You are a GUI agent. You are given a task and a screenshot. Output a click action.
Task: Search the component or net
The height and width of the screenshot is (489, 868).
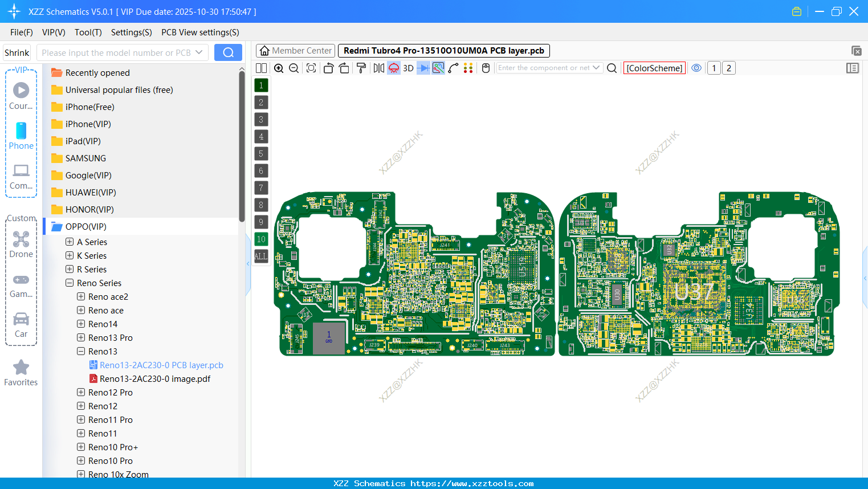point(612,68)
